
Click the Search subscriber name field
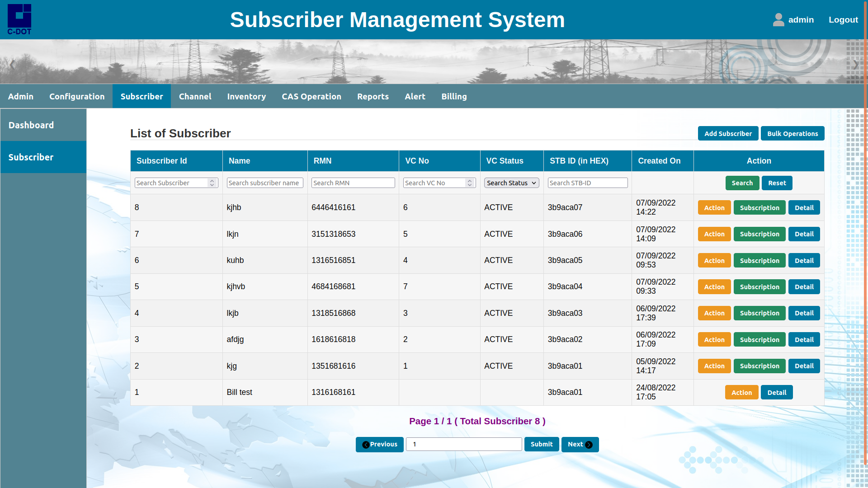pos(264,183)
